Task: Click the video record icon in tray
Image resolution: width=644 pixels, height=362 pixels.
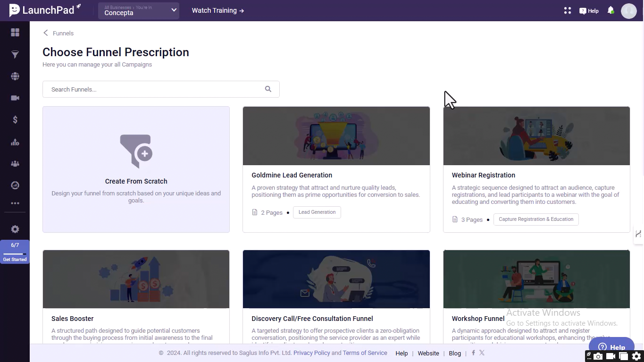Action: 611,356
